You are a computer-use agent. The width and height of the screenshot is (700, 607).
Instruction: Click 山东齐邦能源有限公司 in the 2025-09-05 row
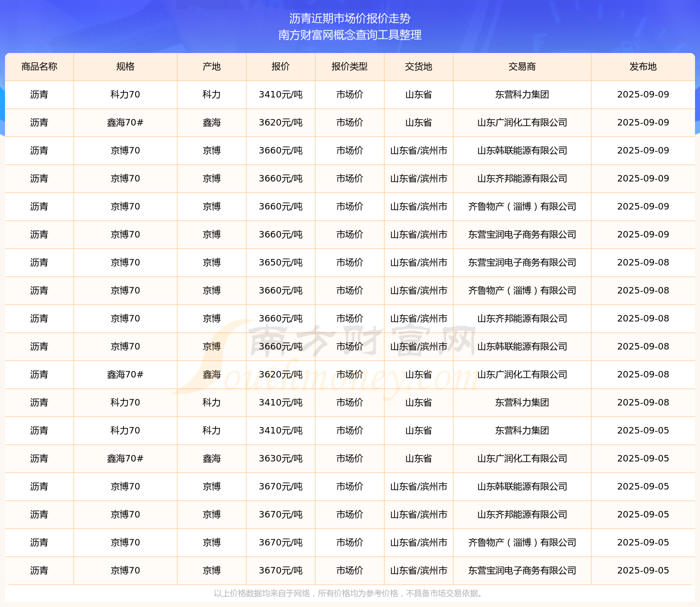tap(522, 514)
